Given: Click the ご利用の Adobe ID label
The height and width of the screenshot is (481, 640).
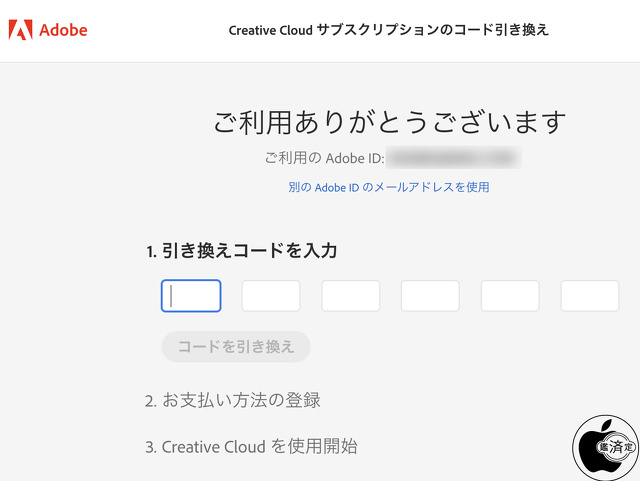Looking at the screenshot, I should [x=324, y=157].
